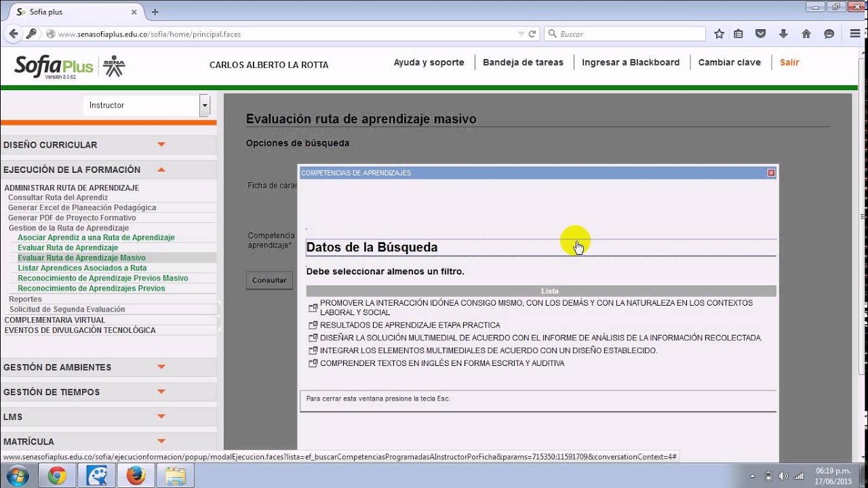
Task: Click the Hello chat smiley icon
Action: coord(829,34)
